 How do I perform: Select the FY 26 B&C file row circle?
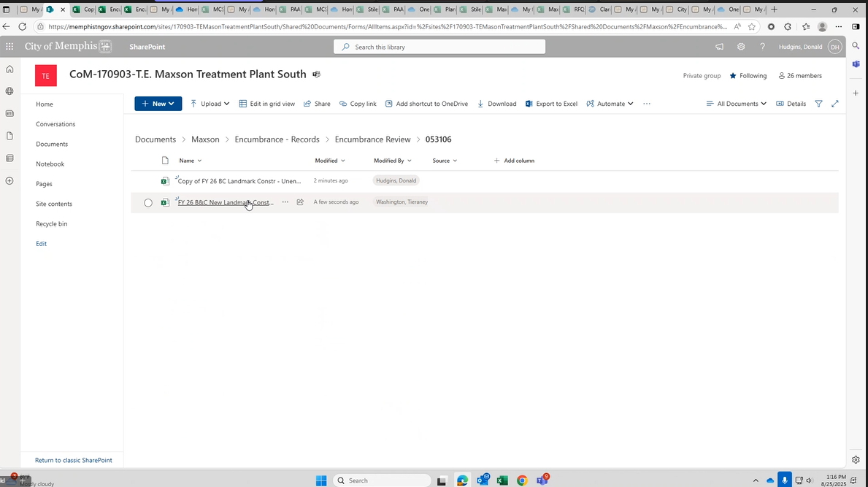[148, 203]
